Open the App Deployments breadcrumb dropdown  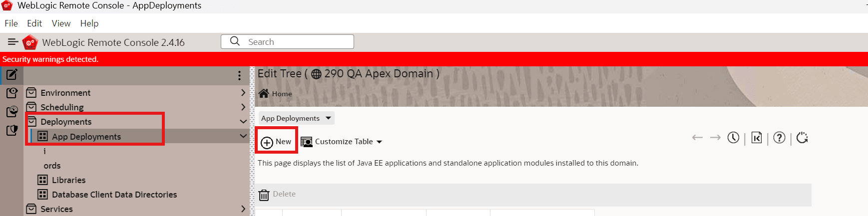point(296,118)
